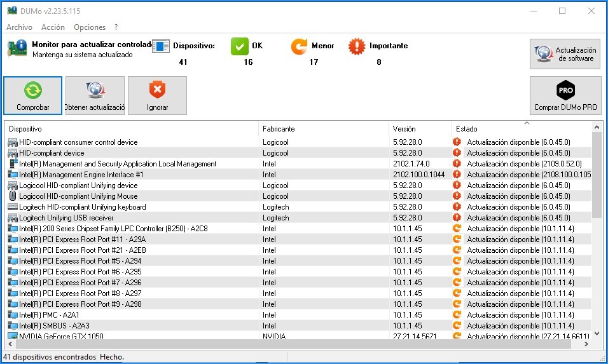608x364 pixels.
Task: Open the Opciones menu
Action: pyautogui.click(x=90, y=27)
